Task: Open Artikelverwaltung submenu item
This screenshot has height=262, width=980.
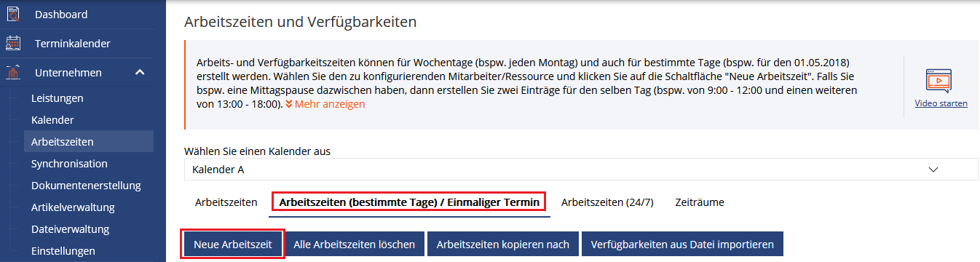Action: pyautogui.click(x=73, y=207)
